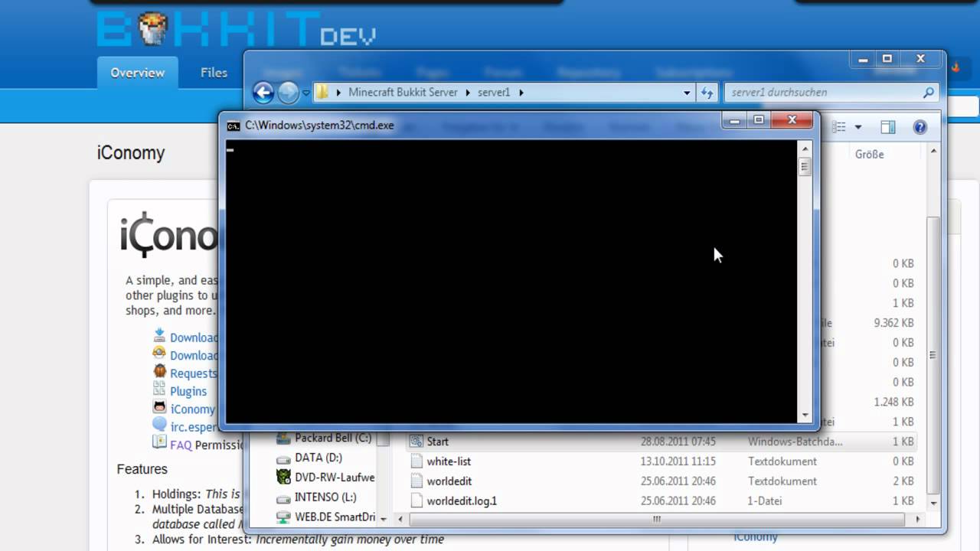Click the 'Textdokument' type cell of white-list
Screen dimensions: 980x551
[x=782, y=461]
